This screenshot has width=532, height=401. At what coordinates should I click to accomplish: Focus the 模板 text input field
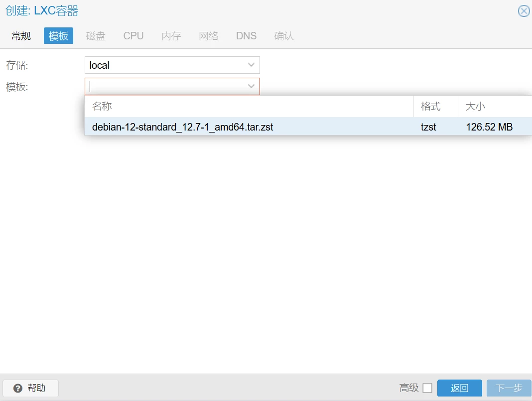point(164,87)
